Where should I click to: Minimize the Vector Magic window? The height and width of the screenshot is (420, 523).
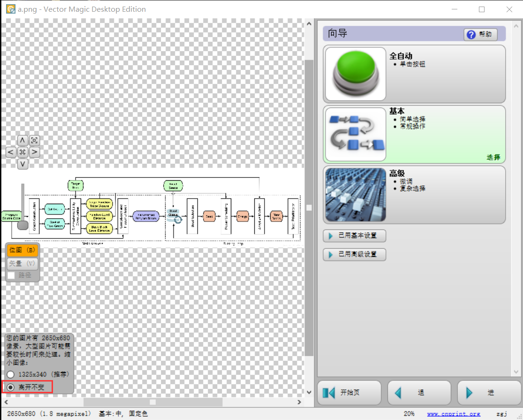point(455,9)
